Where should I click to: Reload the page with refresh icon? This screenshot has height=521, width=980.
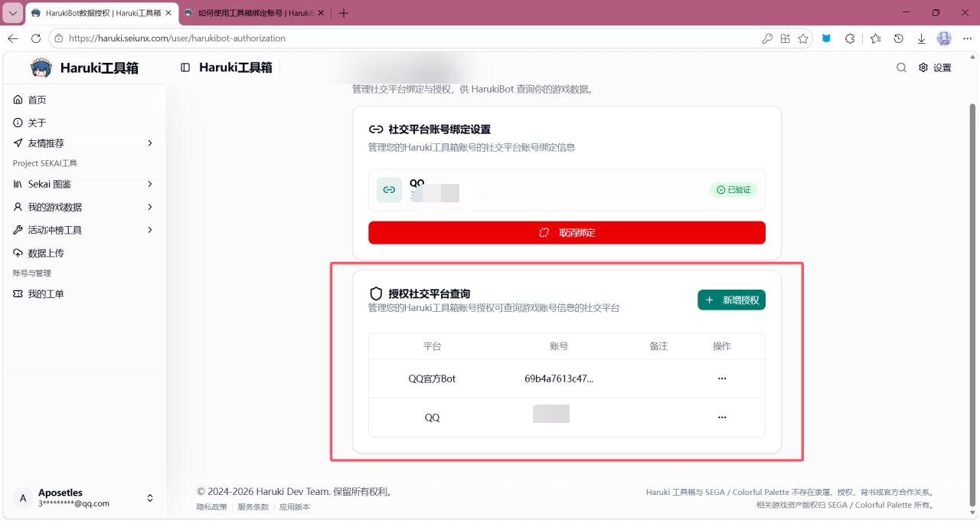point(36,38)
